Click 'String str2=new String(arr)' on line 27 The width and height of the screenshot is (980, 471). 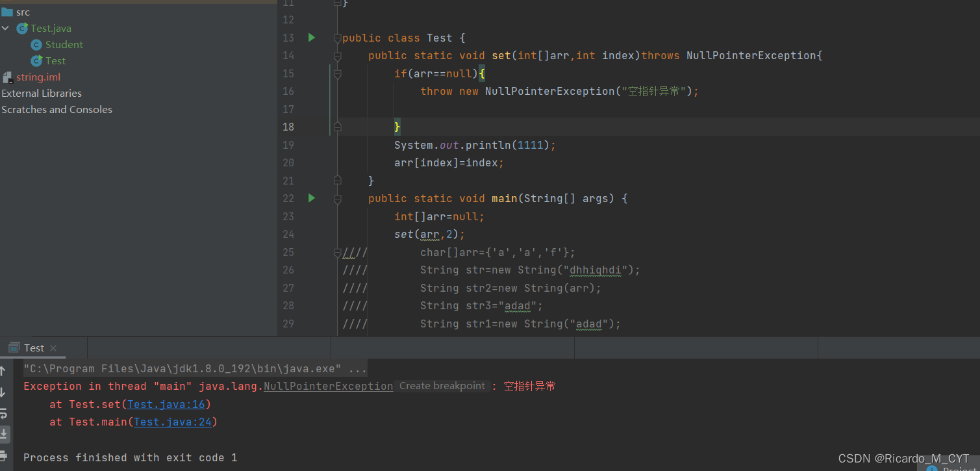pos(511,288)
